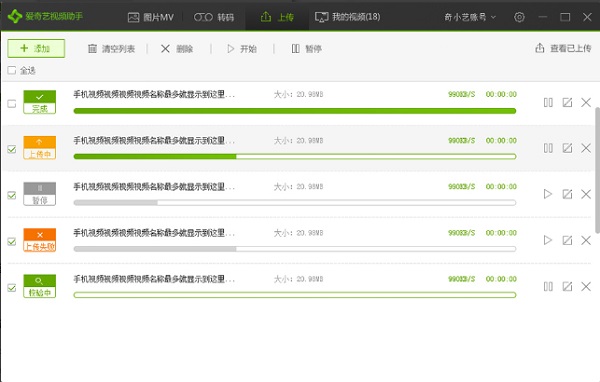Remove the 校验中 row item
Viewport: 600px width, 382px height.
tap(586, 286)
